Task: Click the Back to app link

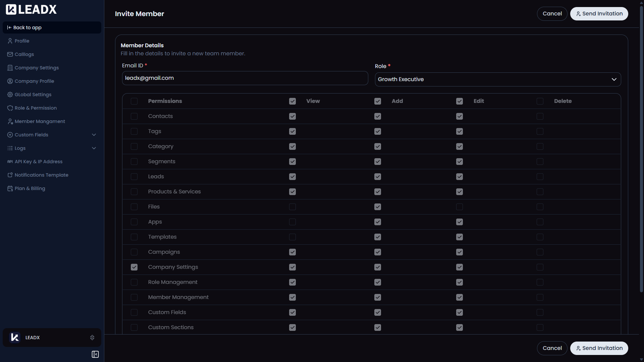Action: 27,27
